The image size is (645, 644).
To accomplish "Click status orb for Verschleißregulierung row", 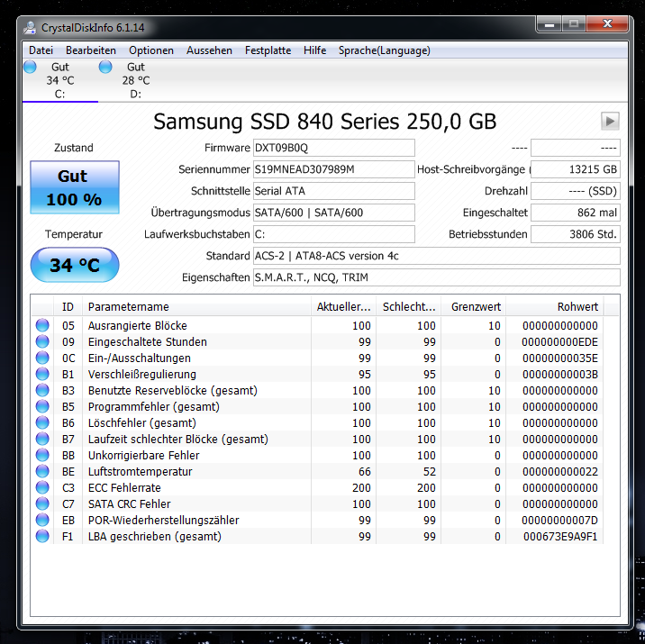I will tap(42, 374).
